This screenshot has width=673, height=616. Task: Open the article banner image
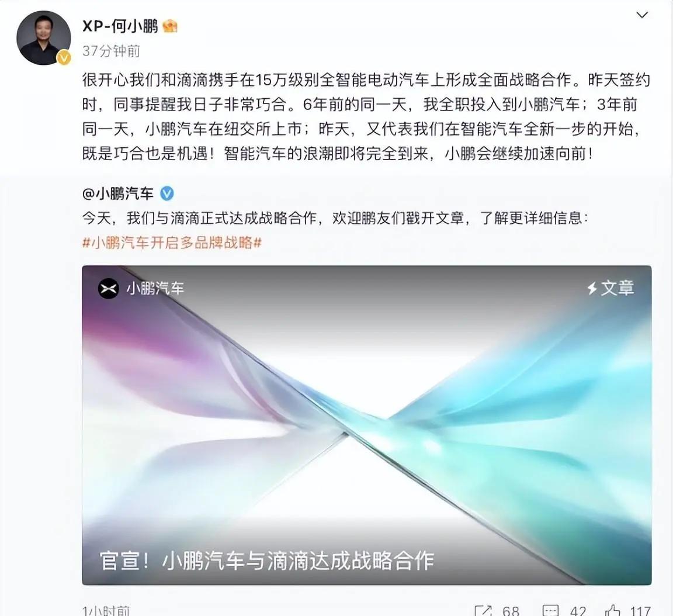366,425
